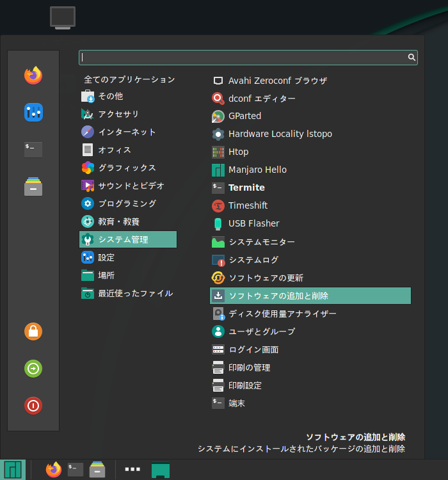Launch GParted from the application list
This screenshot has width=448, height=480.
pyautogui.click(x=236, y=116)
